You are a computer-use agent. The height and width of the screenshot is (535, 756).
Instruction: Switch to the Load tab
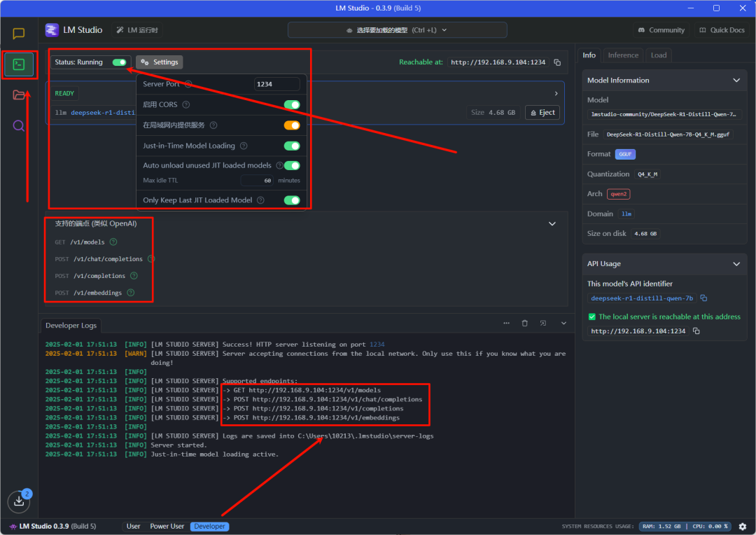(659, 55)
